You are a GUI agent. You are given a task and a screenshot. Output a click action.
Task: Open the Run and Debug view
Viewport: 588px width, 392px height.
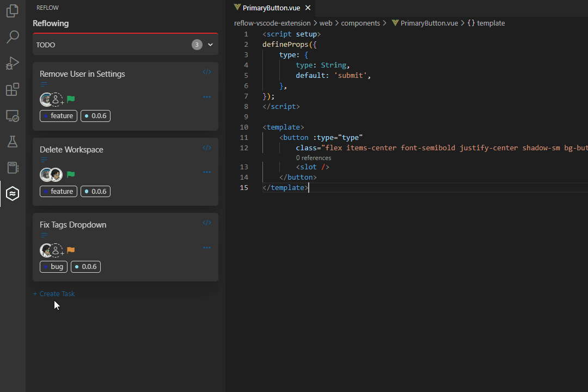coord(12,63)
